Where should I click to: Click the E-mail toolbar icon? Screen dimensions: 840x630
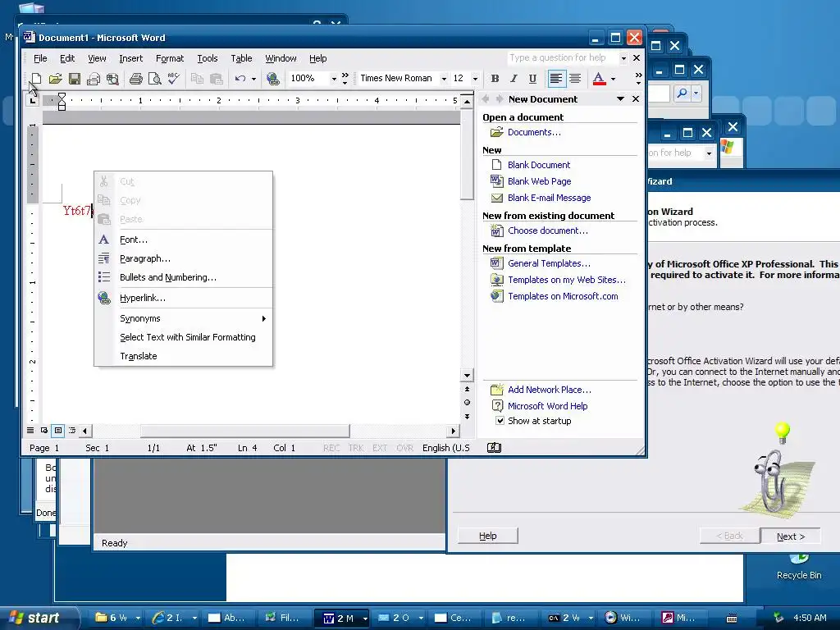[x=94, y=79]
